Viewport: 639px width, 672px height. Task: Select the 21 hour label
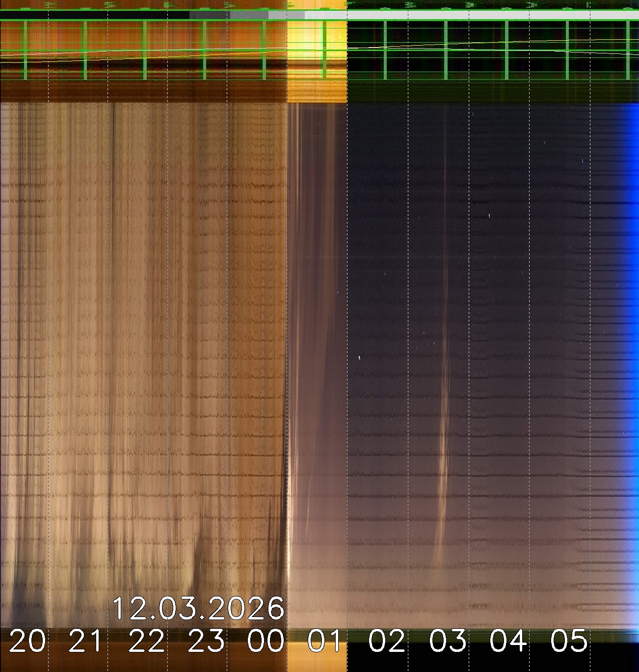[x=87, y=641]
